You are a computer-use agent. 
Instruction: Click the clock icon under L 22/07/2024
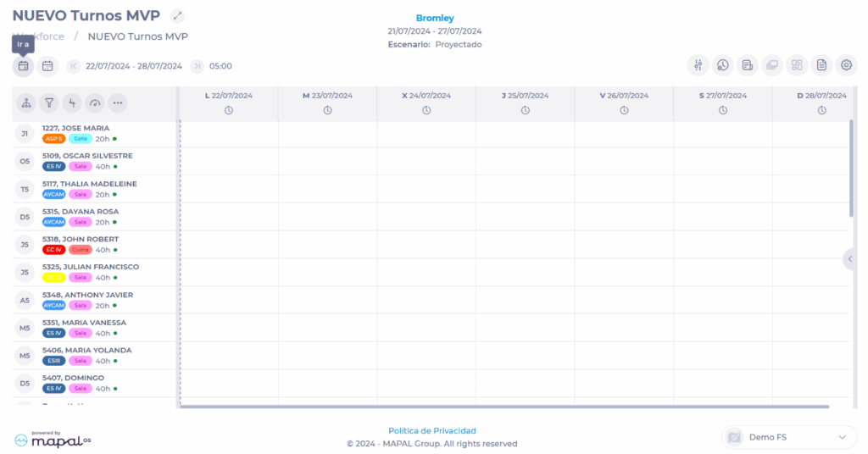point(229,110)
